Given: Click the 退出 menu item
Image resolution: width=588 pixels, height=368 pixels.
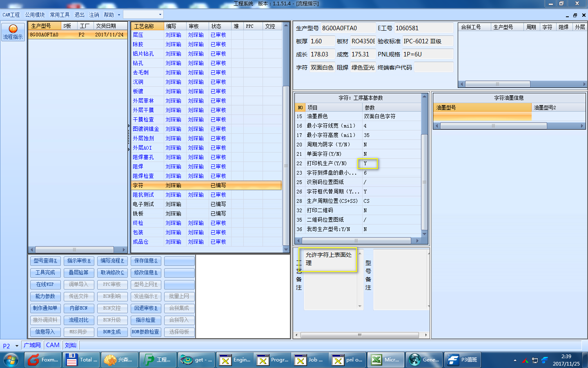Looking at the screenshot, I should coord(79,15).
